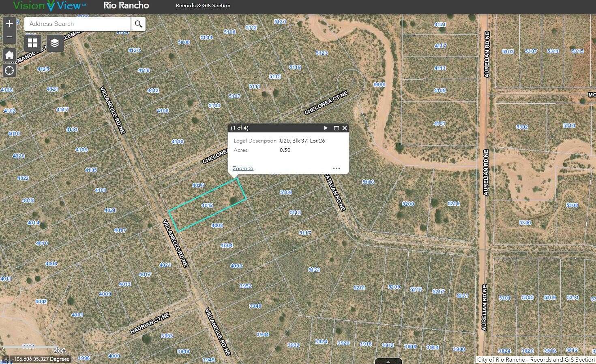Select parcel labeled 5201
Viewport: 596px width, 364px height.
pos(359,288)
